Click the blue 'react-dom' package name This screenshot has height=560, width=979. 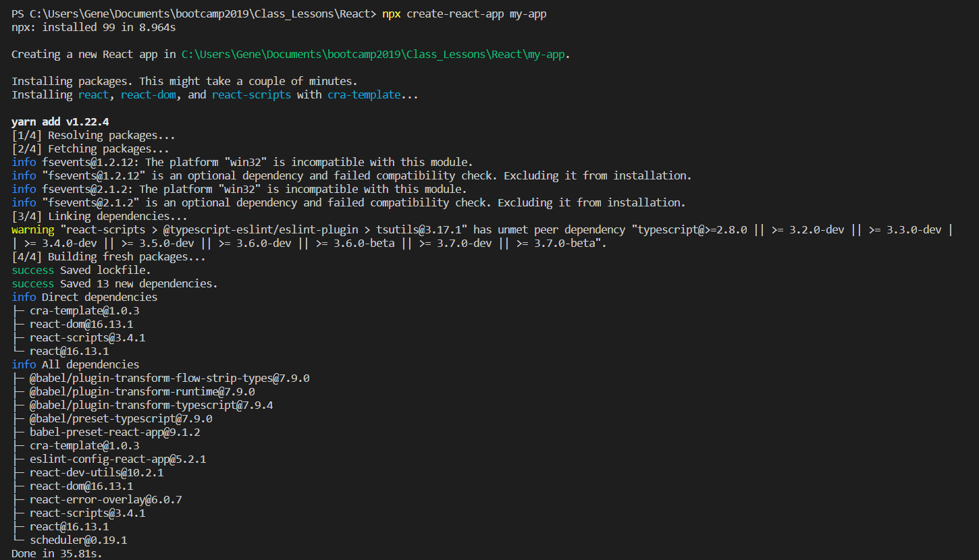pos(148,95)
